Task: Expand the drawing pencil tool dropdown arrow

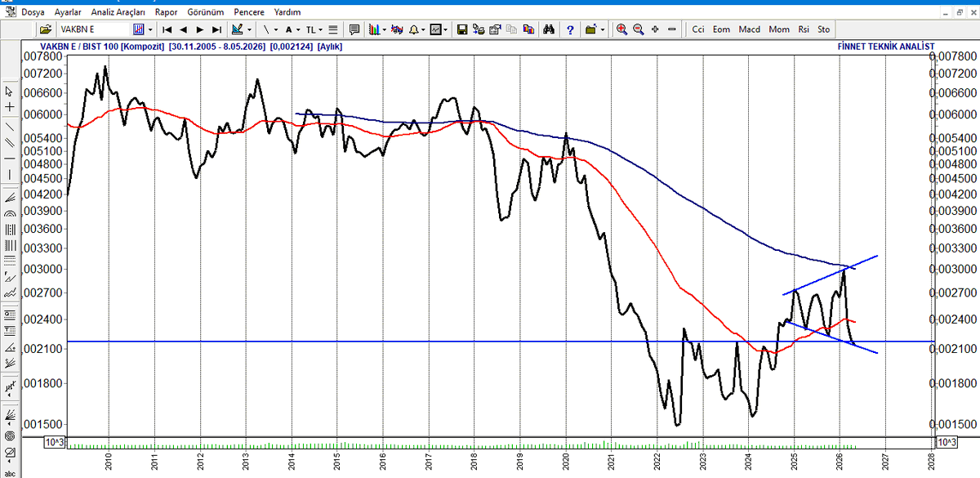Action: click(x=248, y=29)
